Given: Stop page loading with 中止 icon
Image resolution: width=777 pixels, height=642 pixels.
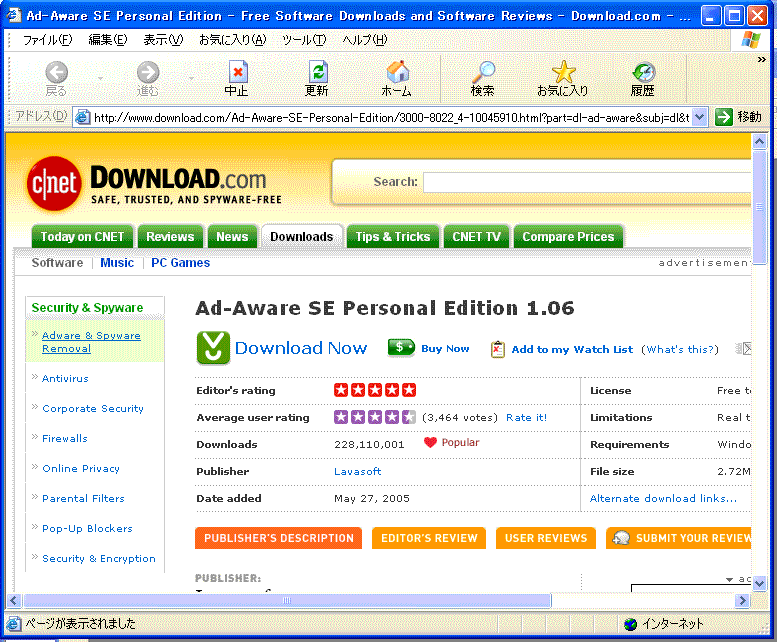Looking at the screenshot, I should 237,79.
